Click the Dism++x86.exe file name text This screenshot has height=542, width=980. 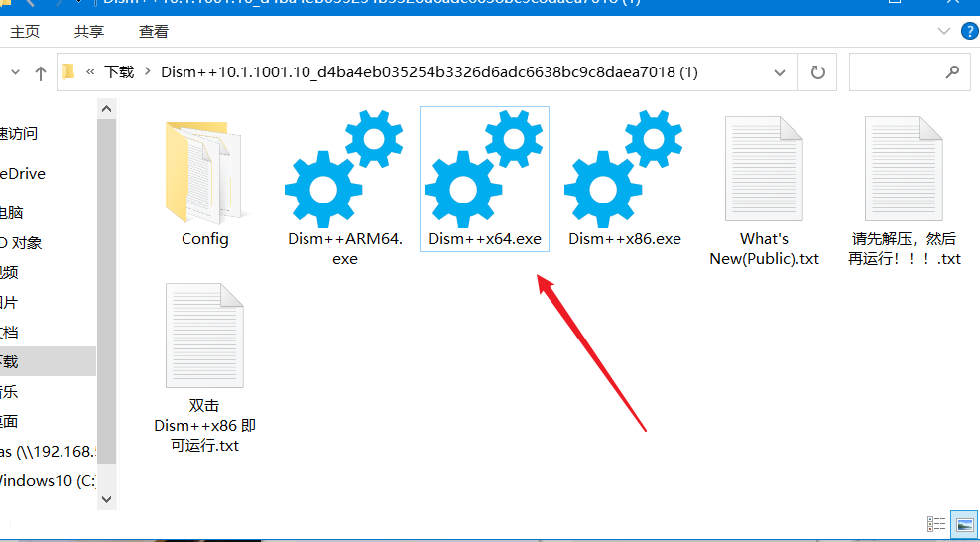pyautogui.click(x=625, y=239)
